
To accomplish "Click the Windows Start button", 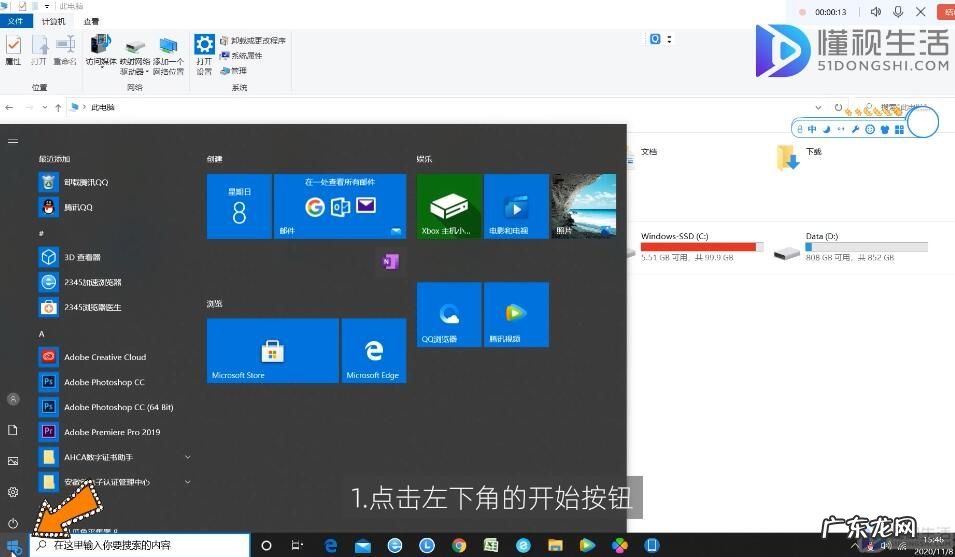I will 13,545.
